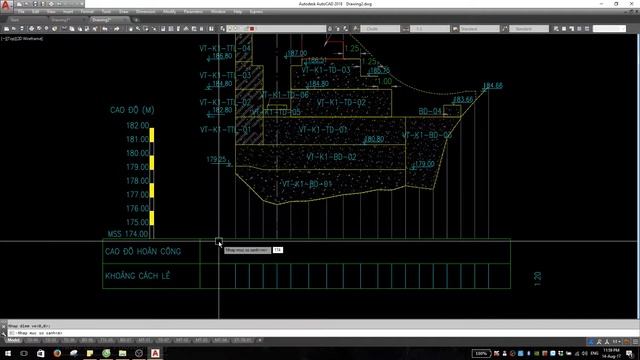The height and width of the screenshot is (360, 640).
Task: Click the red layer color swatch
Action: (x=252, y=29)
